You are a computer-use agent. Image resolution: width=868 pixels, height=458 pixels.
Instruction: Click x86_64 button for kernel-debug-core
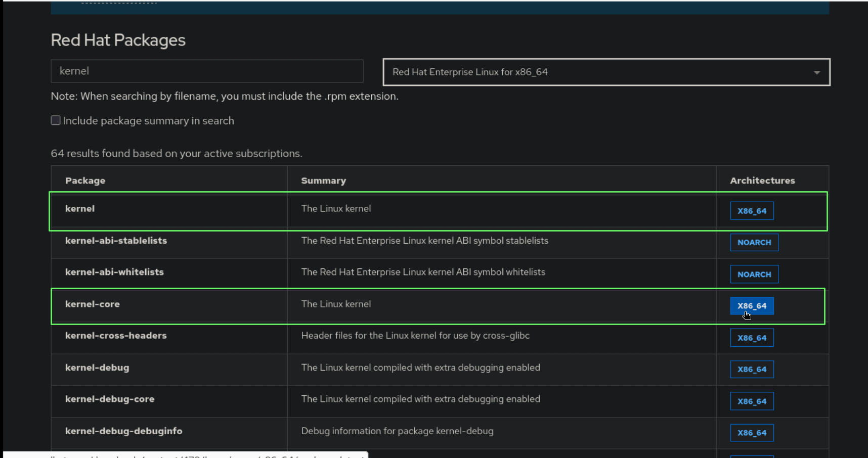(x=752, y=401)
